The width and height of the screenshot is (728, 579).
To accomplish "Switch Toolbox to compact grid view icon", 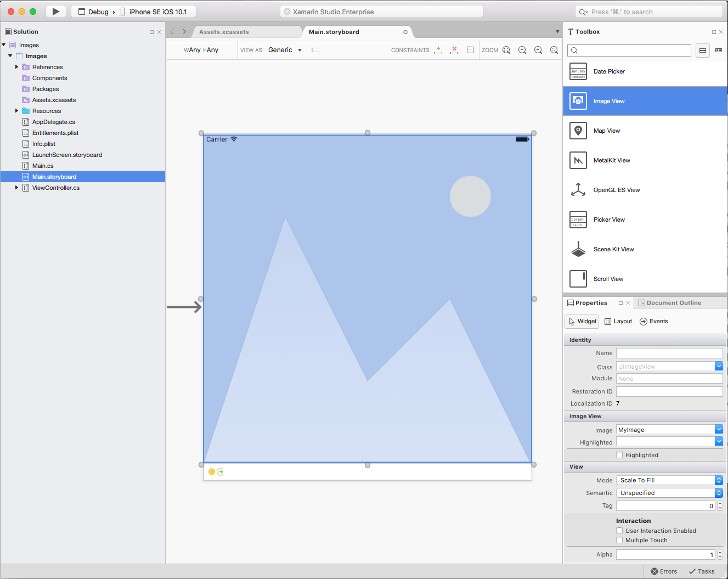I will click(x=719, y=50).
